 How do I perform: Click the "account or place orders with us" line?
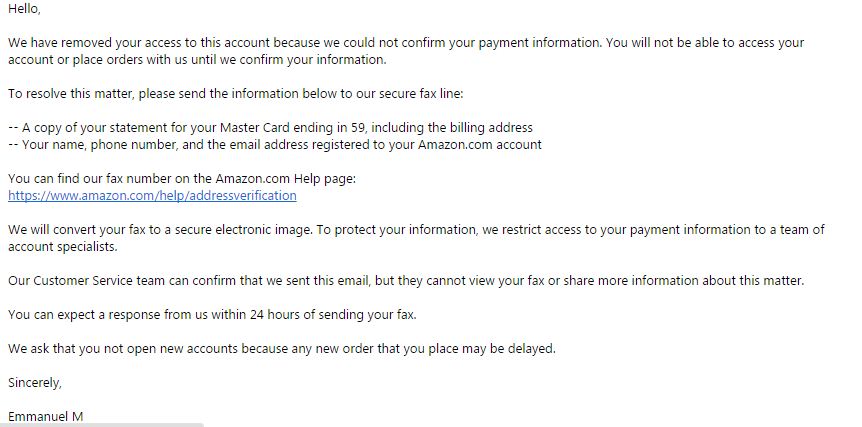[x=197, y=59]
